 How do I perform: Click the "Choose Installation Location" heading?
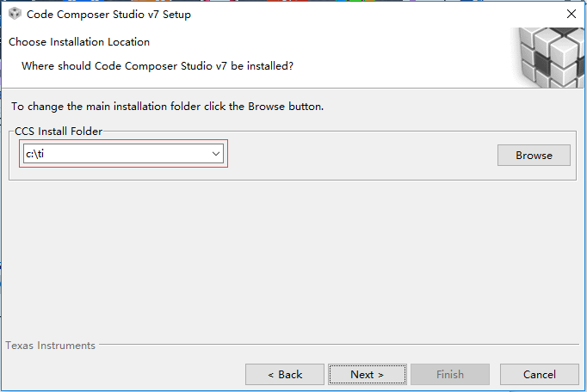click(x=79, y=42)
